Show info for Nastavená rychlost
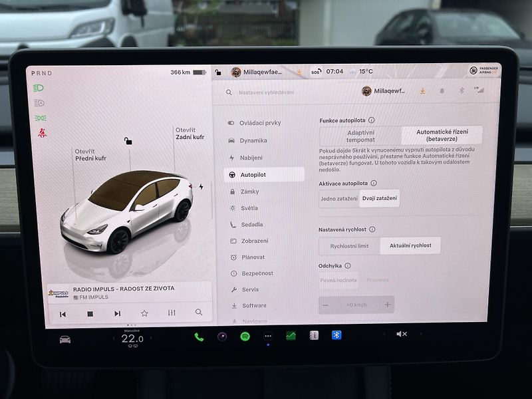Screen dimensions: 532x399 (x=372, y=229)
